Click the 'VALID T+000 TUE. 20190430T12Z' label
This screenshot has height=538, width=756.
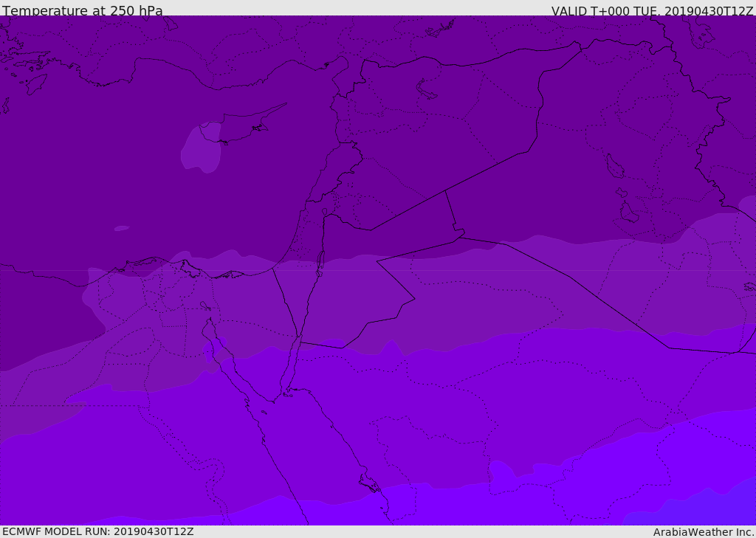[x=653, y=10]
